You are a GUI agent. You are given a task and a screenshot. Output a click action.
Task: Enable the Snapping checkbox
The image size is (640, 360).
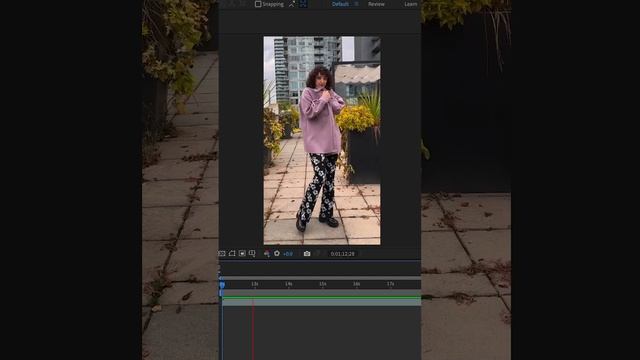[x=258, y=4]
